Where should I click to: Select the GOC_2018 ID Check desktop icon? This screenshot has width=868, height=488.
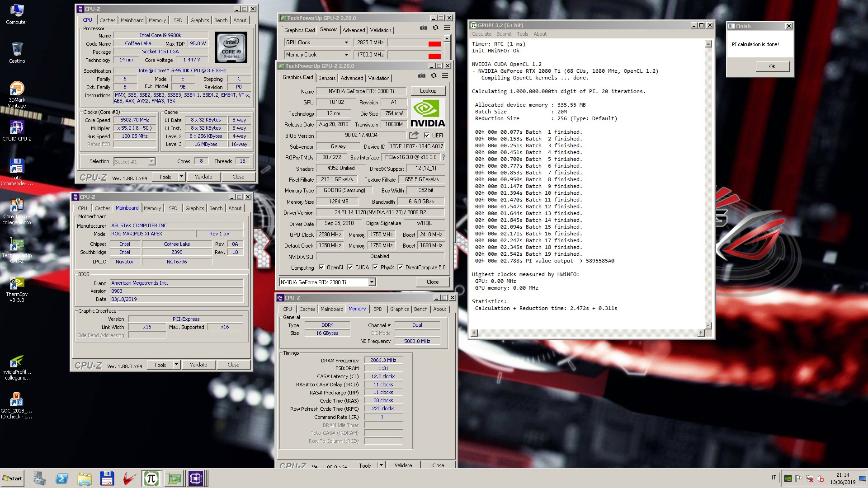tap(17, 406)
